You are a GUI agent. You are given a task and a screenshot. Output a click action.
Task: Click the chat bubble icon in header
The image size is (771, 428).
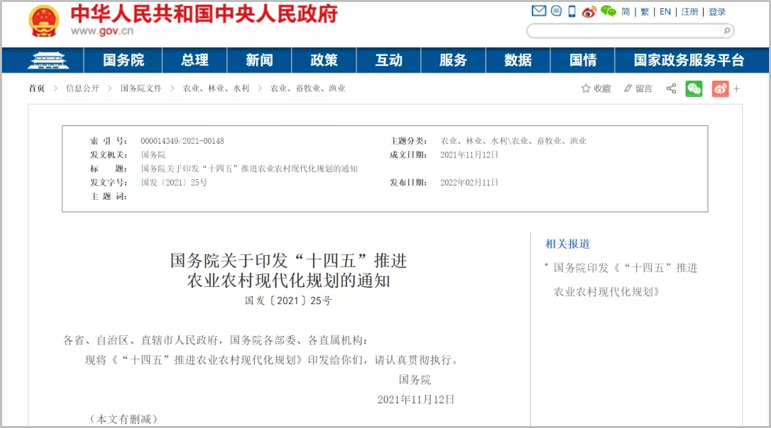pyautogui.click(x=555, y=12)
